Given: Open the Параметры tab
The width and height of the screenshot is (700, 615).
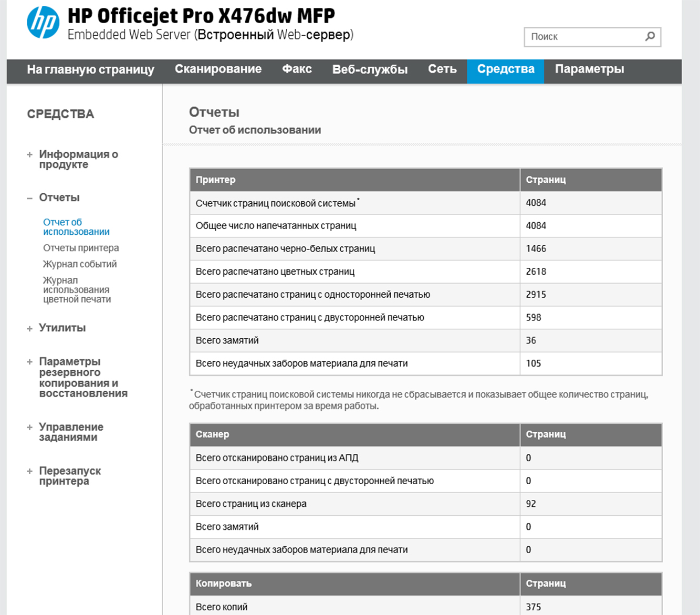Looking at the screenshot, I should [x=589, y=69].
